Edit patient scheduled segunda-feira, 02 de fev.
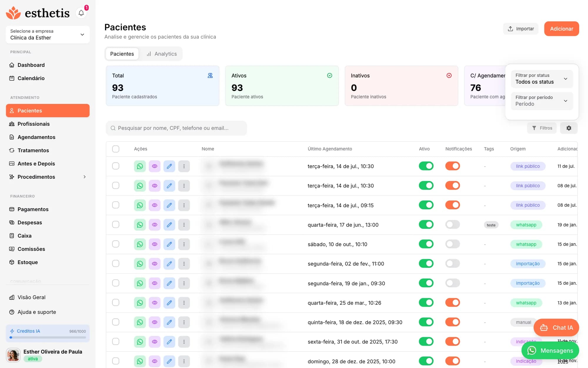The width and height of the screenshot is (588, 368). [169, 264]
